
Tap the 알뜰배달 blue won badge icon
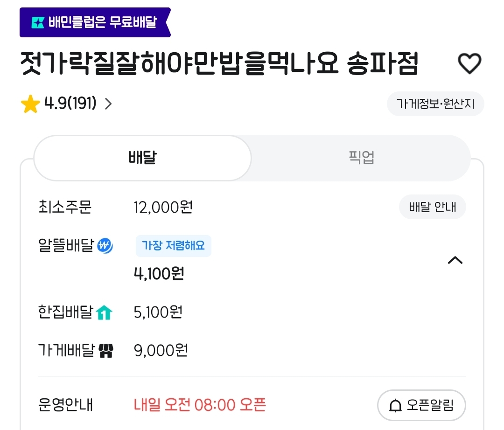pos(105,245)
